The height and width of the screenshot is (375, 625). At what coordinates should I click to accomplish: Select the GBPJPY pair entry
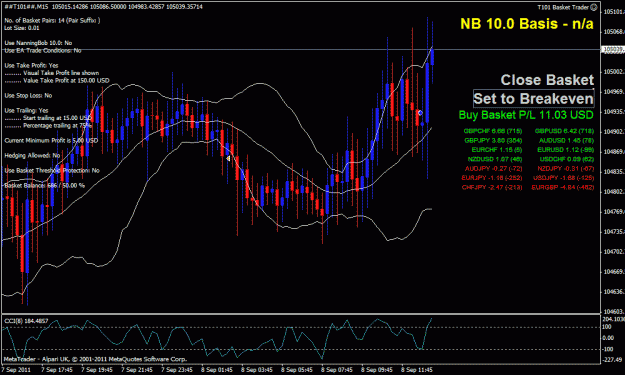pyautogui.click(x=493, y=140)
